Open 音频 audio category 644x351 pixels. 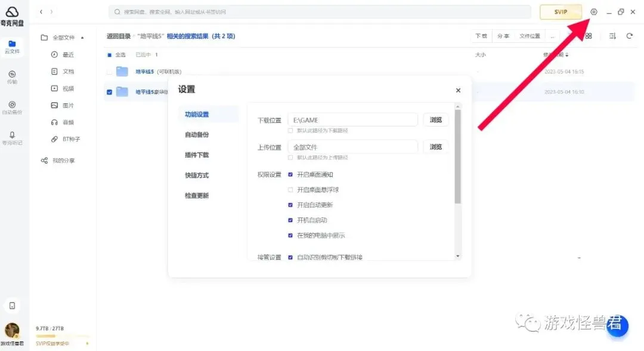click(x=63, y=122)
